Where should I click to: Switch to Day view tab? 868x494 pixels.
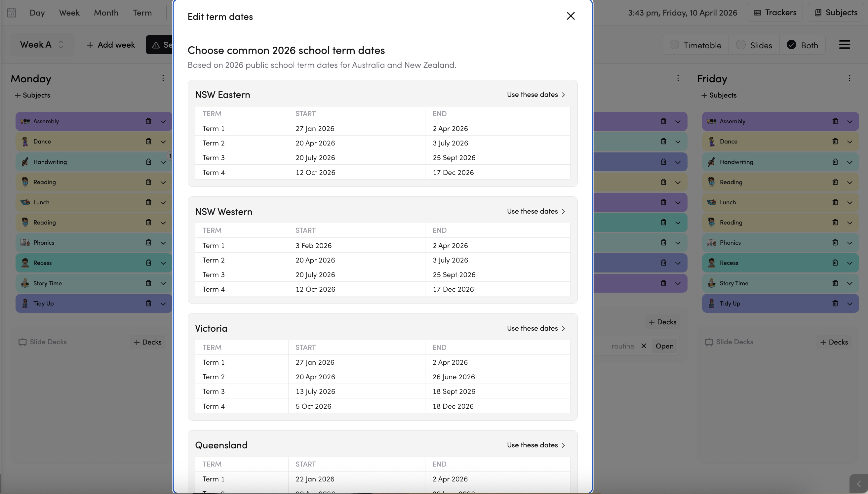click(x=37, y=13)
